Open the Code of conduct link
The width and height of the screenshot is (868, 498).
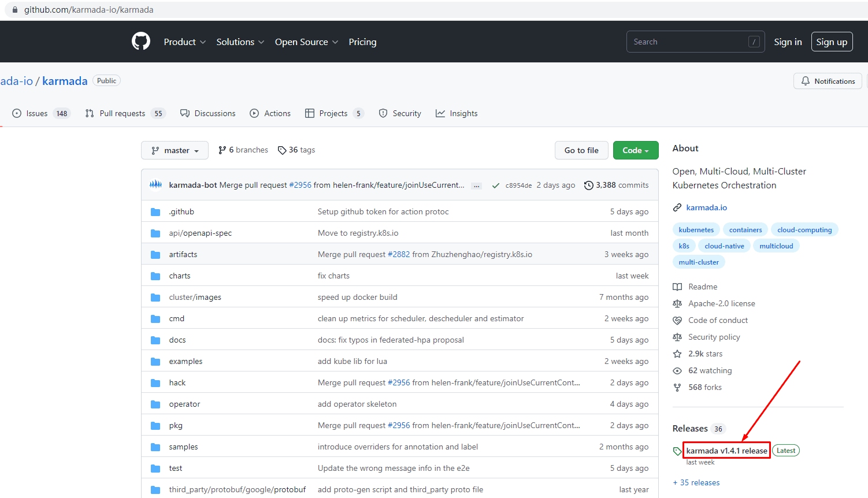[718, 321]
